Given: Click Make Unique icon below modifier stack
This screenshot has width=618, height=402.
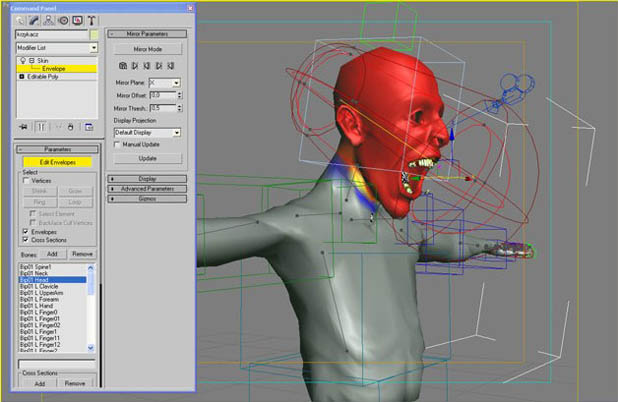Looking at the screenshot, I should coord(58,127).
